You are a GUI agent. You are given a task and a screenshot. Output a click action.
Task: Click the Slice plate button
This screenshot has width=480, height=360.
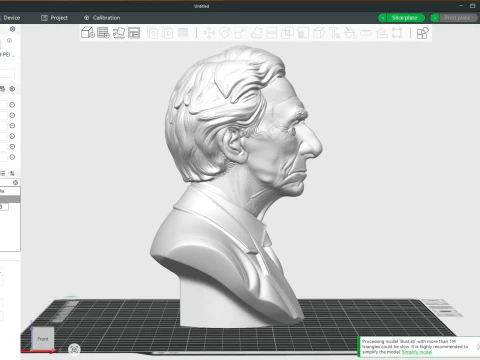coord(405,18)
